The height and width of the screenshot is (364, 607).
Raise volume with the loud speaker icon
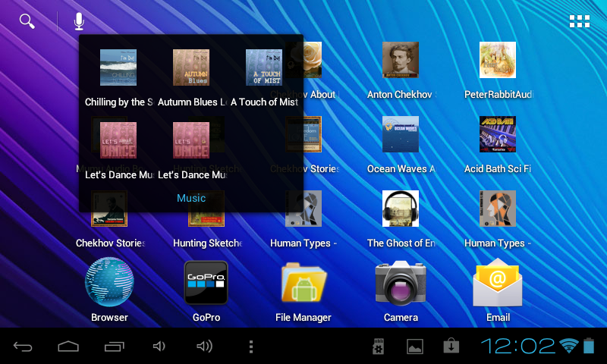204,346
